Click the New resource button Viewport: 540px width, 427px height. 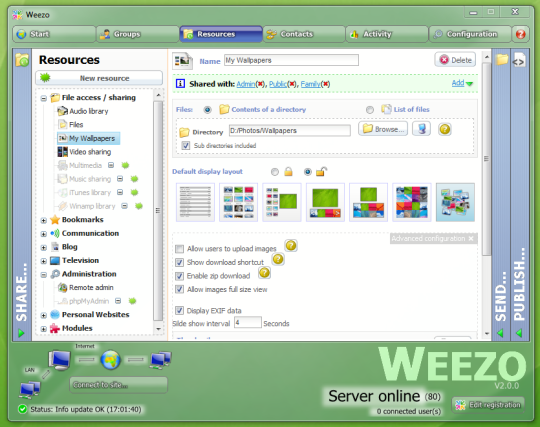[x=99, y=78]
